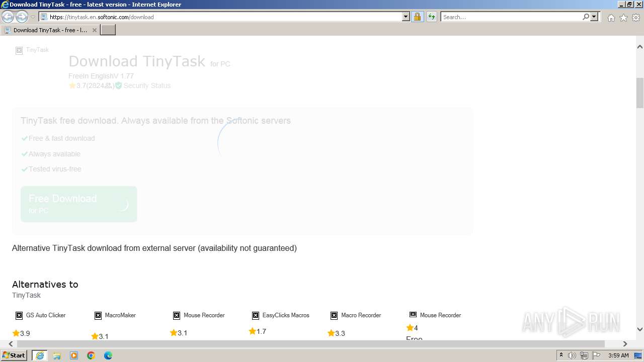
Task: Launch Chrome from the taskbar
Action: pyautogui.click(x=91, y=355)
